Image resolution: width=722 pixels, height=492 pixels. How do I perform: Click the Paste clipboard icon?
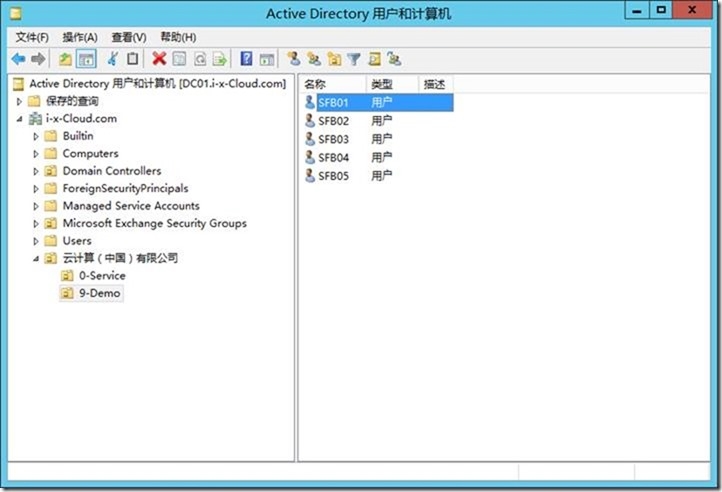point(133,59)
